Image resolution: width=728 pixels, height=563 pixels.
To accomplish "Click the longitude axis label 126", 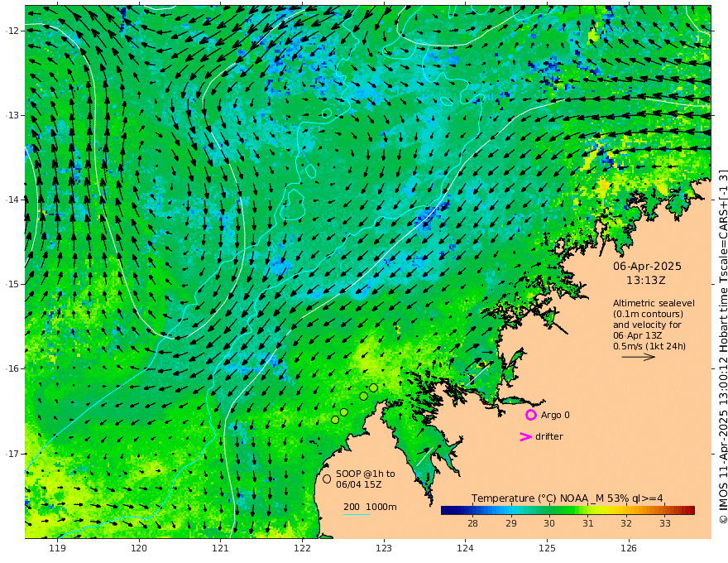I will (x=629, y=548).
